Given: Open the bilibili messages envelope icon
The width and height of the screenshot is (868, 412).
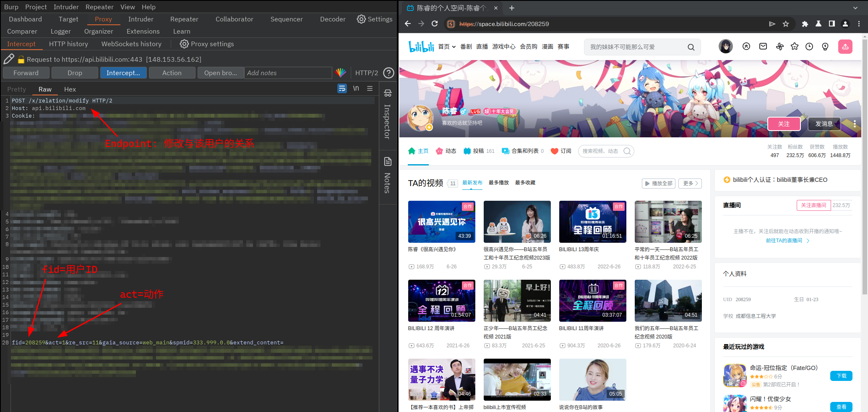Looking at the screenshot, I should tap(763, 47).
